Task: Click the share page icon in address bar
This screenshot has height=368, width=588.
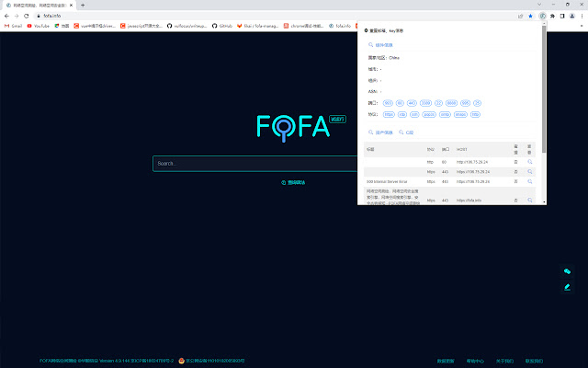Action: pos(521,16)
